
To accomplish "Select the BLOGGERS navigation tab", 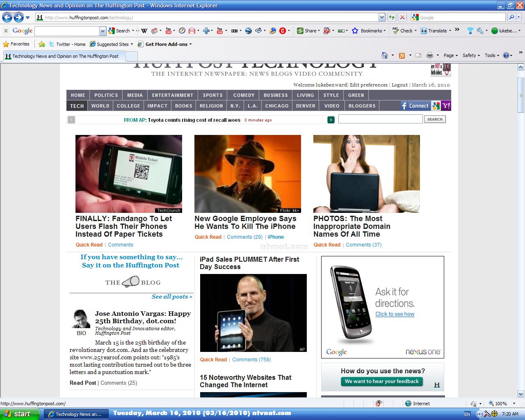I will [362, 106].
